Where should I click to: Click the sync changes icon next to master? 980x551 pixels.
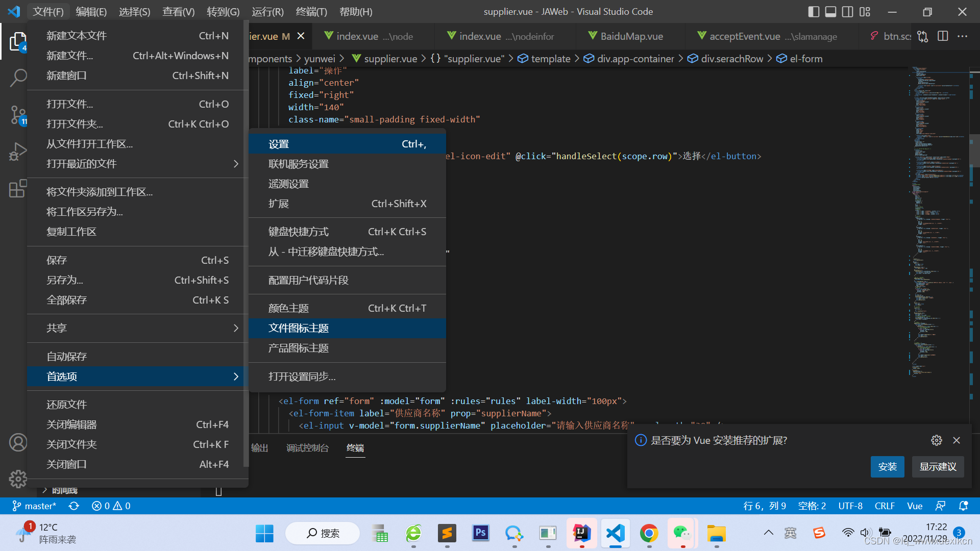74,506
